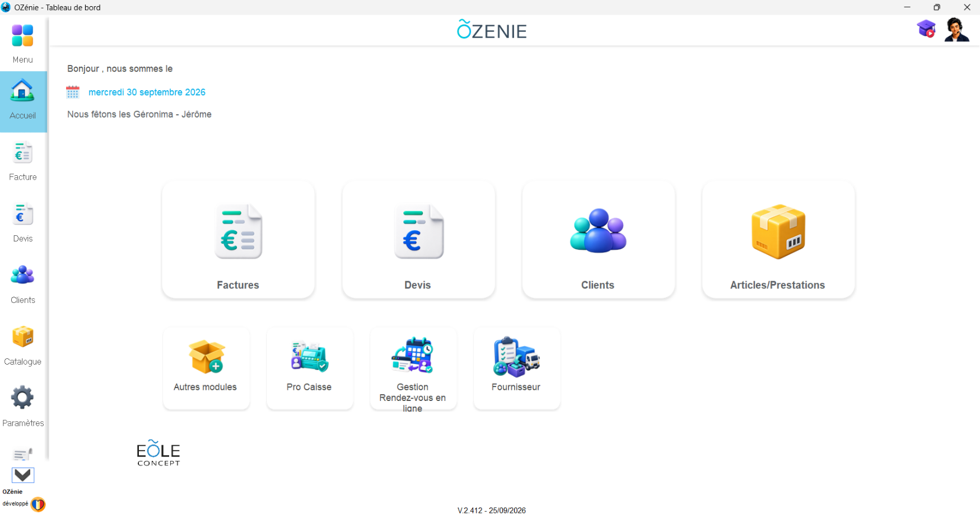This screenshot has height=518, width=980.
Task: Click the French shield badge icon
Action: click(x=38, y=504)
